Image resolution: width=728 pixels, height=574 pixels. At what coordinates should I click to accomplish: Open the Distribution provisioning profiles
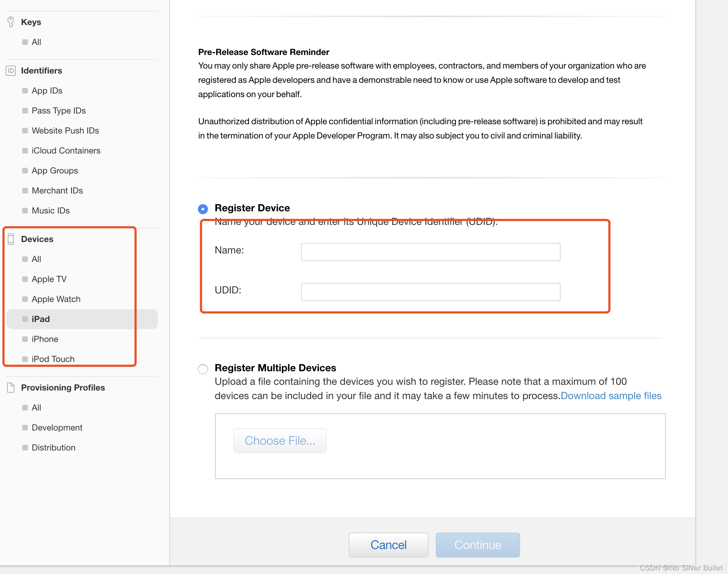click(x=53, y=447)
